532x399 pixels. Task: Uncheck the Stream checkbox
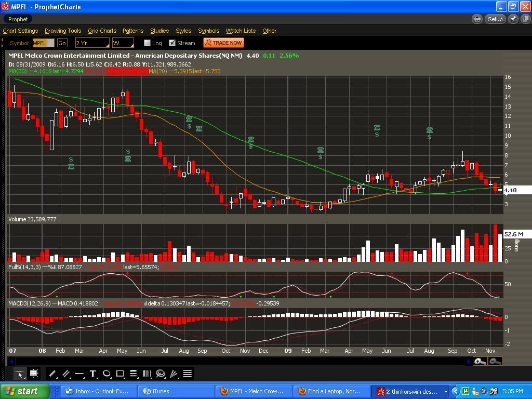pyautogui.click(x=172, y=43)
